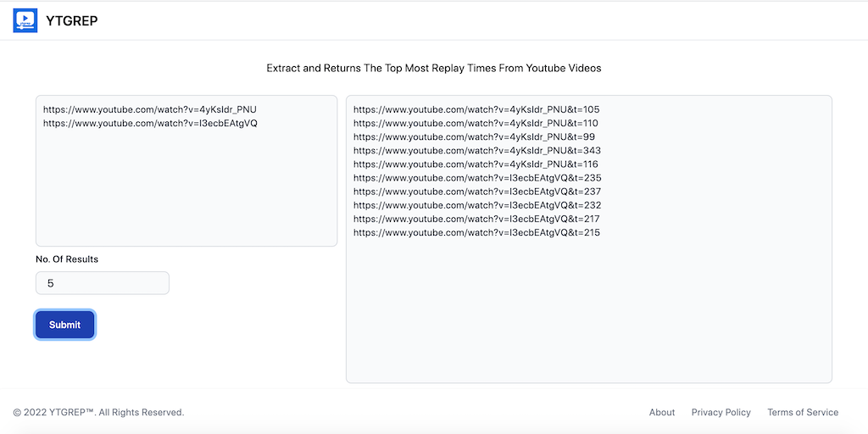Click the YTGREP logo icon
Image resolution: width=868 pixels, height=434 pixels.
pyautogui.click(x=25, y=20)
